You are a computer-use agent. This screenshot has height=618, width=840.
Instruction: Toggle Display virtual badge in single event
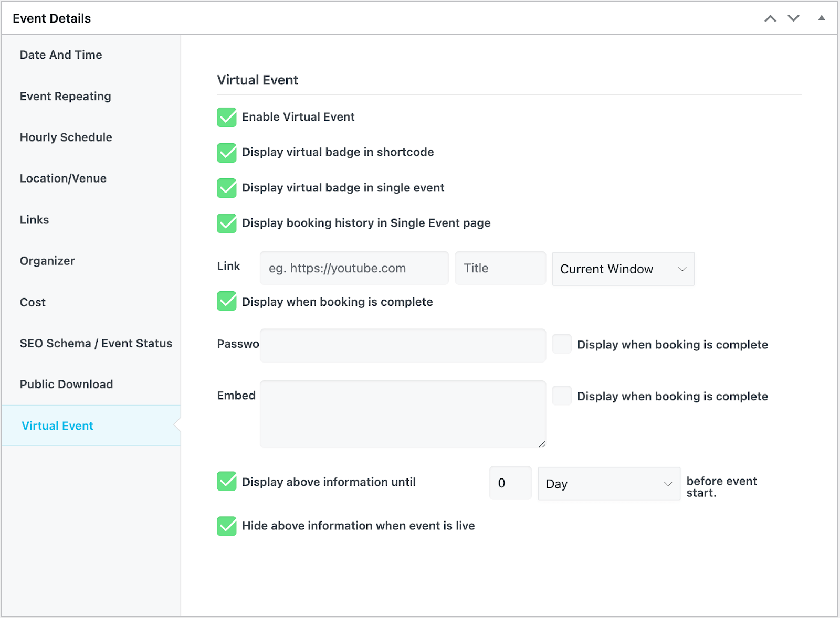click(x=227, y=188)
